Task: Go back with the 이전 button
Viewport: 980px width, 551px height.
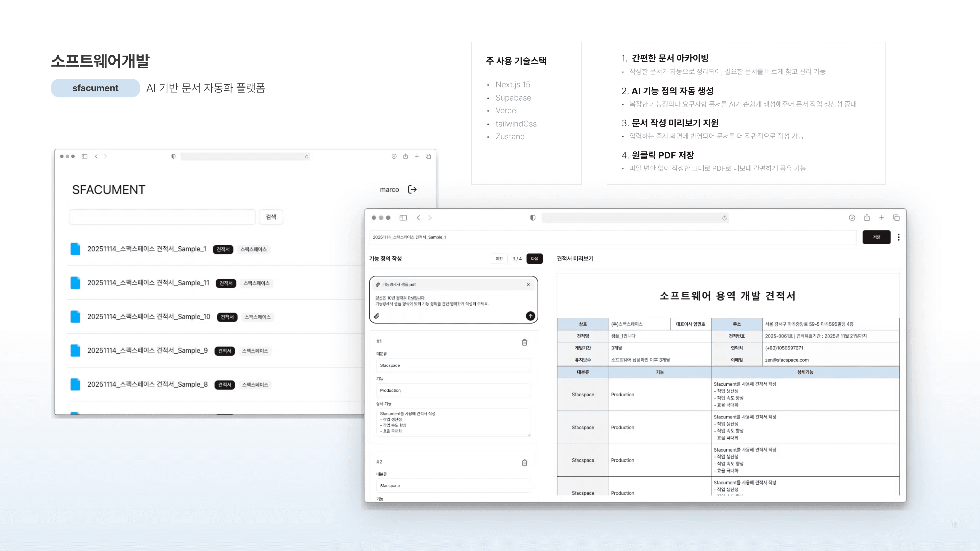Action: 499,259
